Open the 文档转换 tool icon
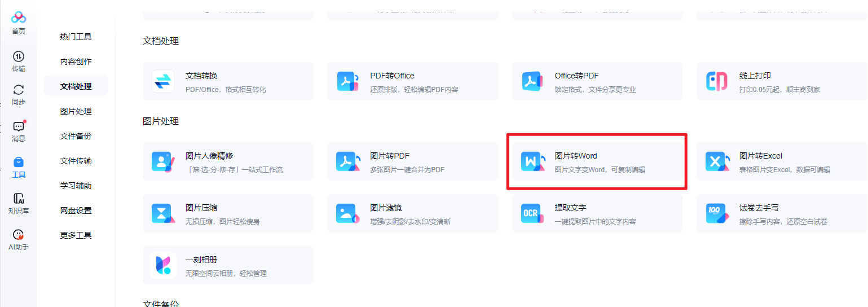Viewport: 868px width, 307px height. pos(163,81)
